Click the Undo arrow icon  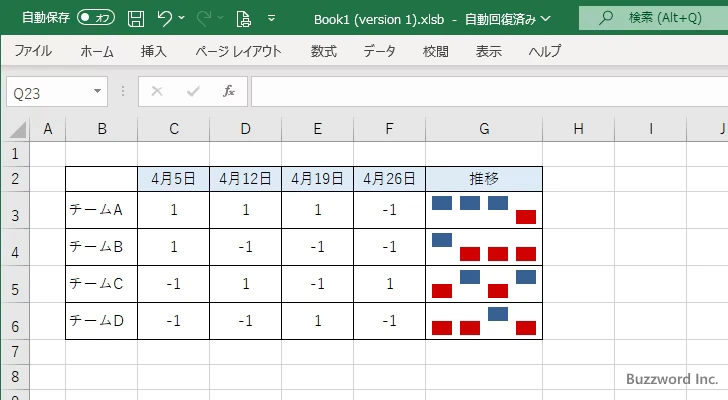pos(164,18)
